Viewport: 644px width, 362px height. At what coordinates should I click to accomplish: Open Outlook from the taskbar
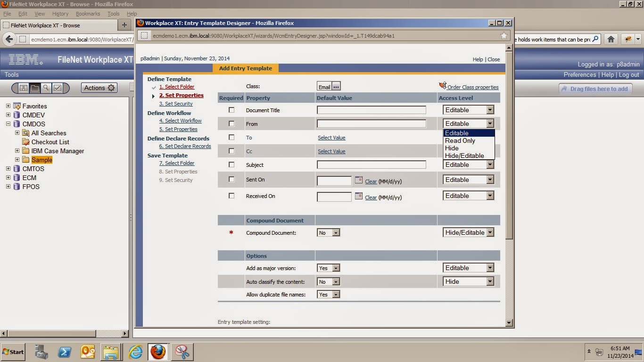(x=88, y=352)
